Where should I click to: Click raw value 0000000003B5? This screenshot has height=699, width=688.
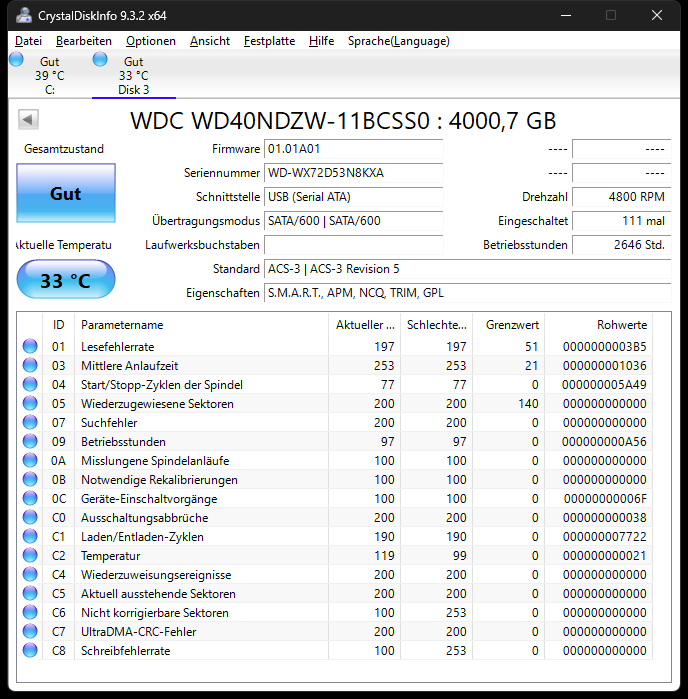tap(604, 347)
